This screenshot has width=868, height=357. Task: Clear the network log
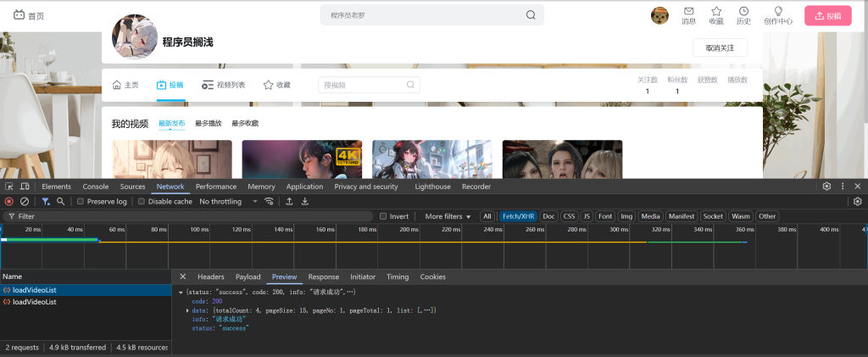(x=25, y=202)
